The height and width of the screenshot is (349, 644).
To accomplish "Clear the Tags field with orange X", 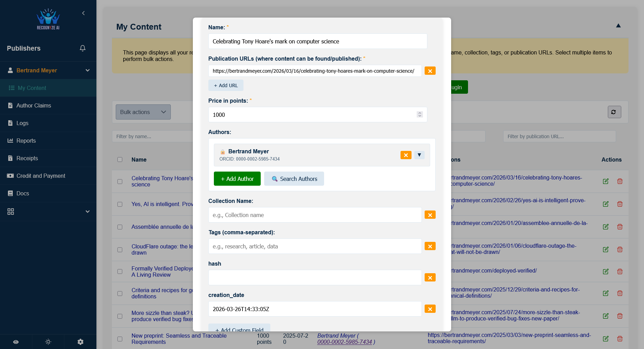I will 430,246.
